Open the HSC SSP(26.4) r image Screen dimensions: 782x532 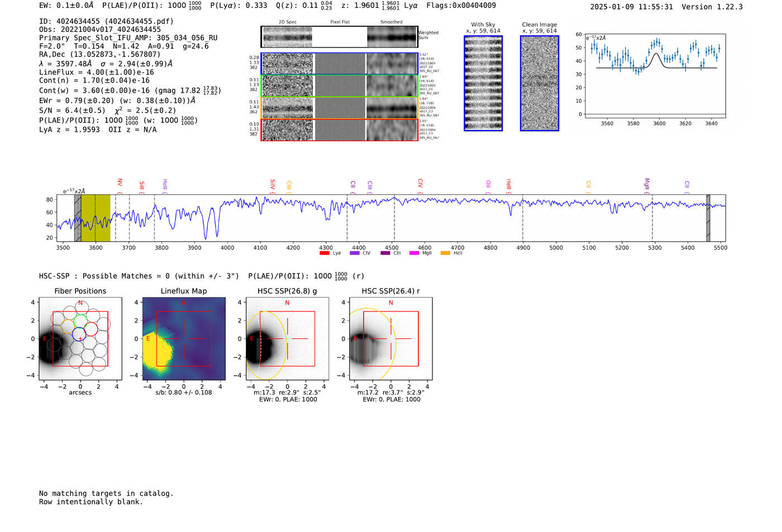[x=391, y=339]
